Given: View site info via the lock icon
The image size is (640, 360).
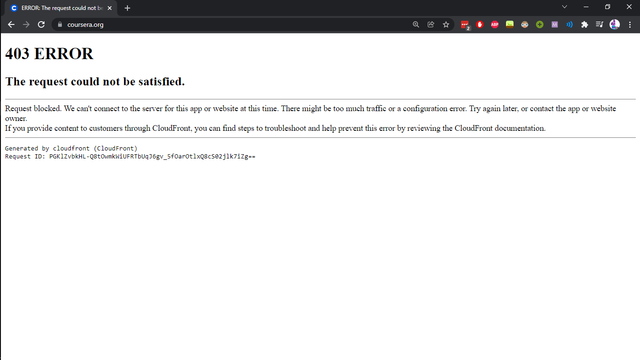Looking at the screenshot, I should click(x=60, y=24).
